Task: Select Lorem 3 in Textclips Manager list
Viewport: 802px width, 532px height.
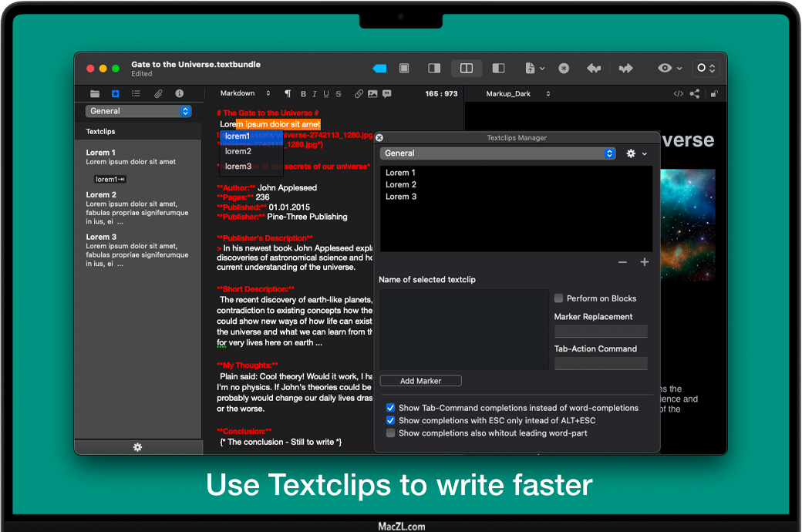Action: [401, 197]
